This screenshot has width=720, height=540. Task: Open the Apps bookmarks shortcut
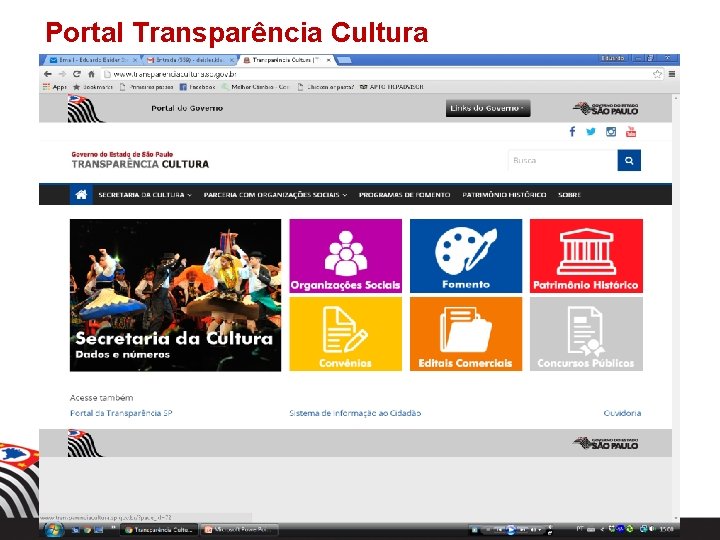(x=55, y=87)
